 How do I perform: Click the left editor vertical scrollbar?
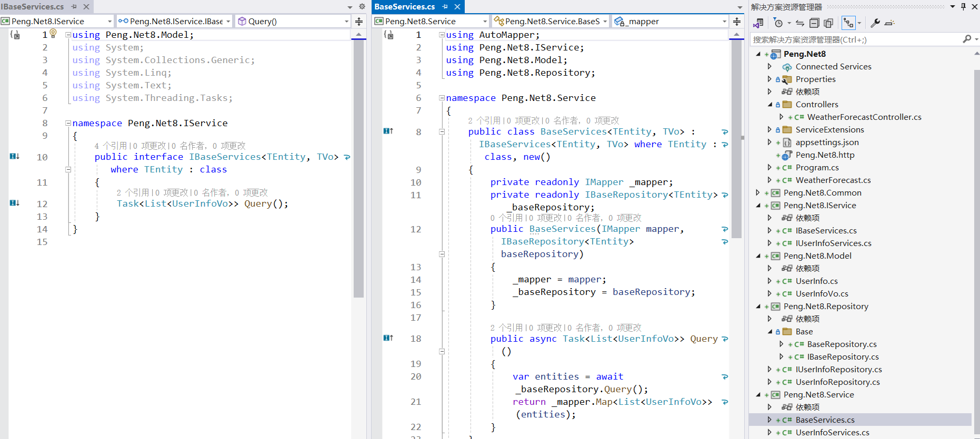pyautogui.click(x=358, y=168)
